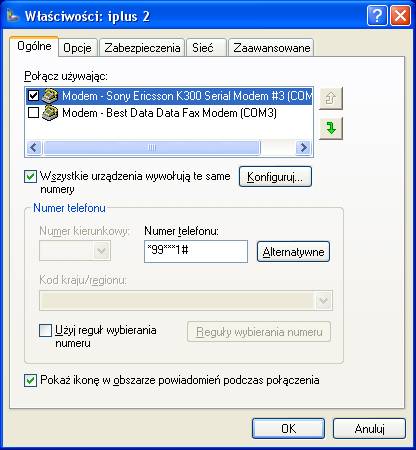Open the Zaawansowane tab
This screenshot has height=450, width=416.
[x=272, y=48]
